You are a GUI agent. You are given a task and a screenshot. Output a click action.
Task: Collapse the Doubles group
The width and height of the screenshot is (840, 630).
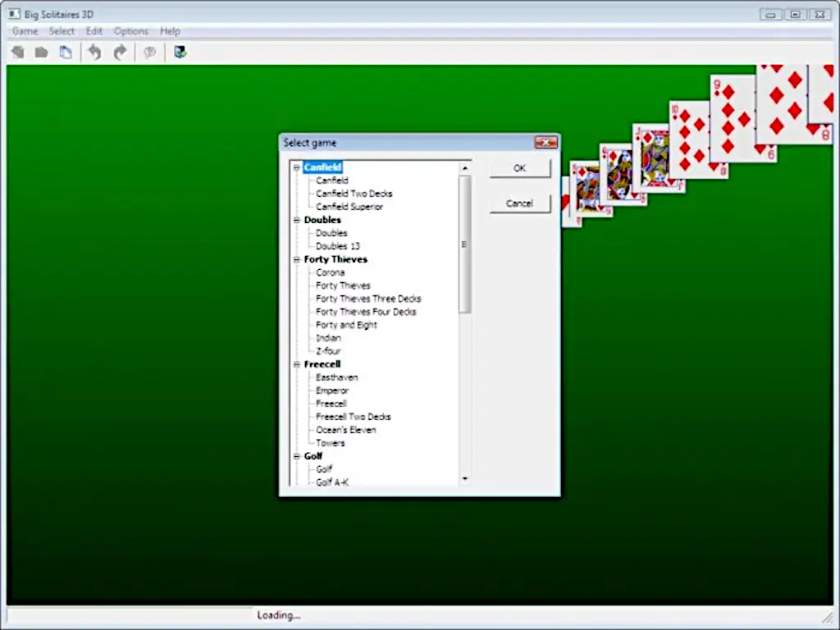pyautogui.click(x=297, y=220)
